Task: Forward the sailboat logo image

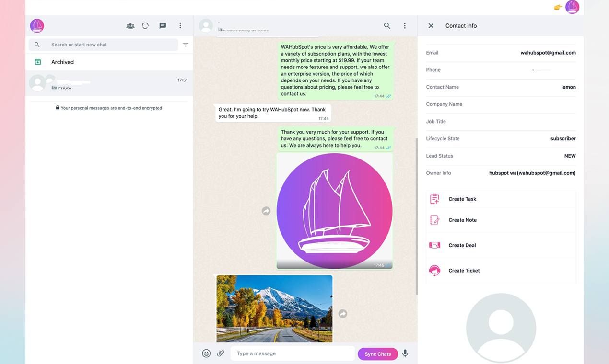Action: (x=266, y=211)
